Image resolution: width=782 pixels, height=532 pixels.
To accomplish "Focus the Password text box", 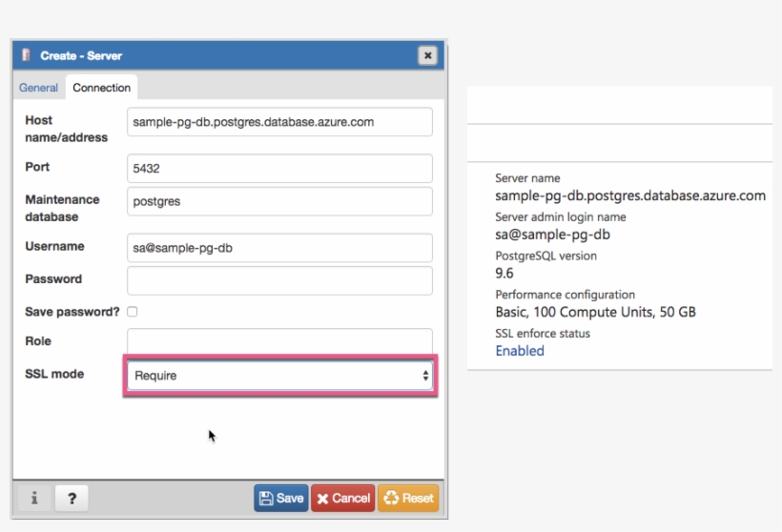I will [x=279, y=280].
